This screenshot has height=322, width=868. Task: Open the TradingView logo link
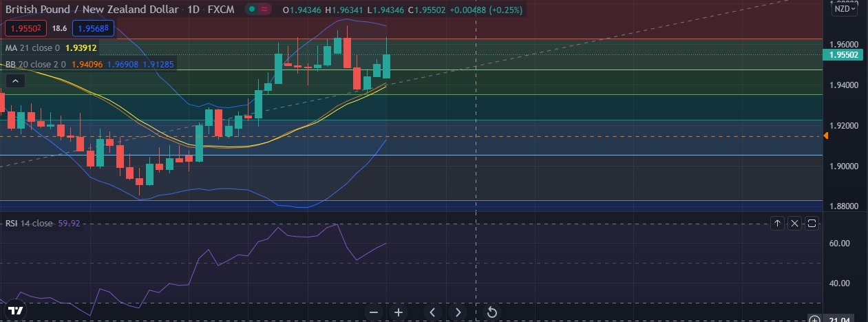pos(17,310)
